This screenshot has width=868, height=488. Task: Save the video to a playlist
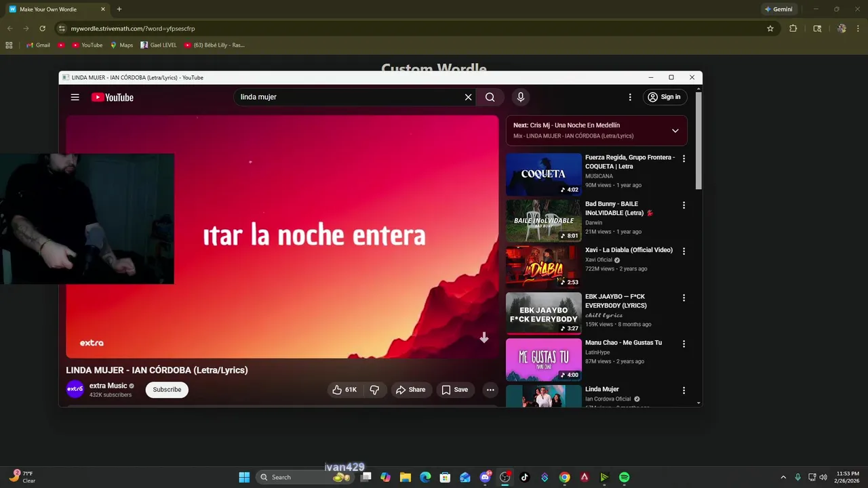coord(455,390)
